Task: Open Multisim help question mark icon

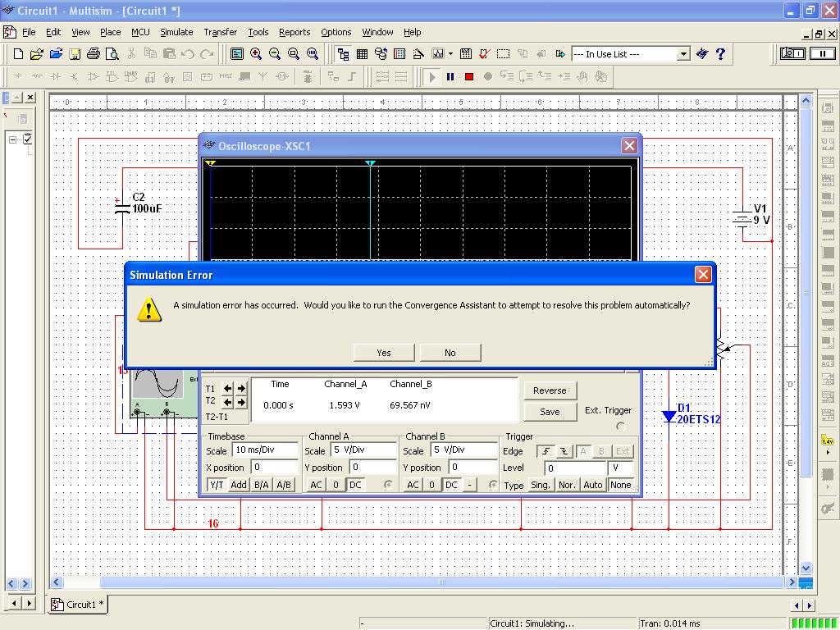Action: click(x=720, y=53)
